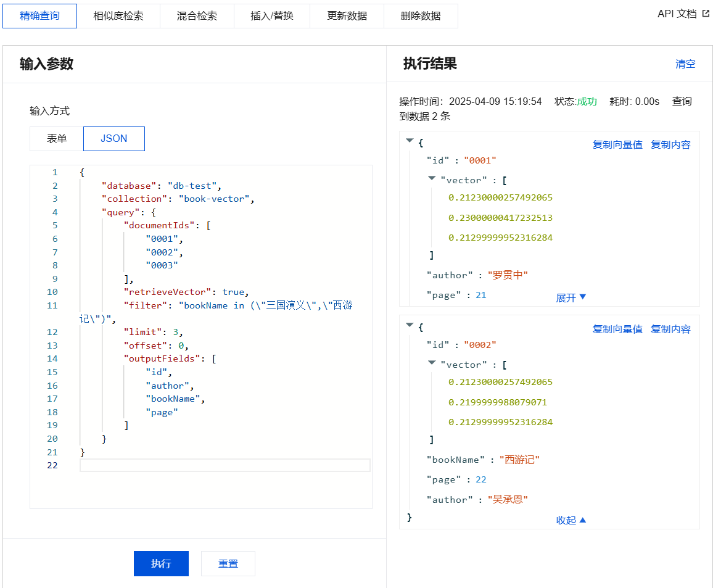Open the 相似度检索 tab
Viewport: 713px width, 588px height.
coord(118,16)
